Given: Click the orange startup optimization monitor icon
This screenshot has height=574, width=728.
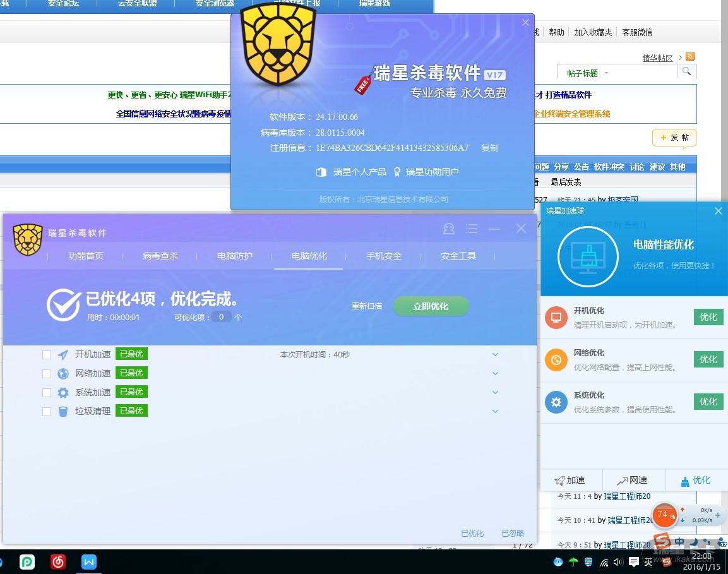Looking at the screenshot, I should click(556, 318).
